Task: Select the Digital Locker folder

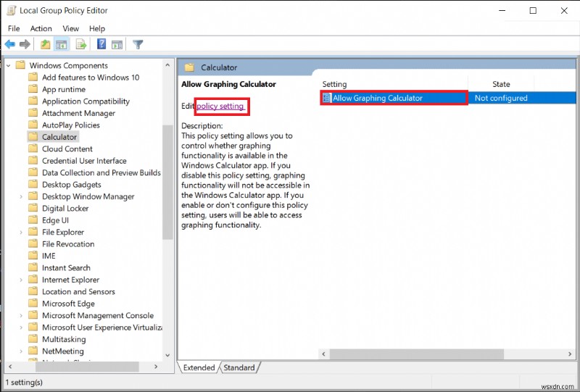Action: [65, 208]
